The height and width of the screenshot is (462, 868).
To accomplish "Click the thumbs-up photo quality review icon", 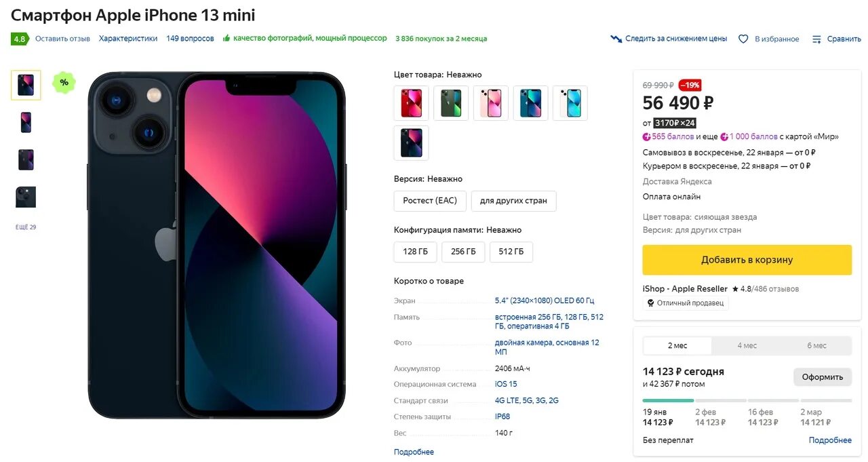I will click(226, 38).
